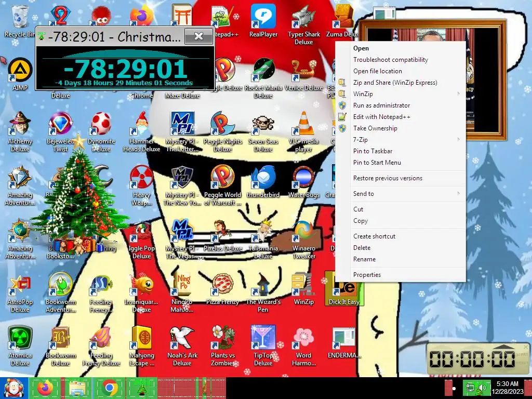Launch AIMP from the desktop
This screenshot has width=532, height=399.
coord(20,74)
